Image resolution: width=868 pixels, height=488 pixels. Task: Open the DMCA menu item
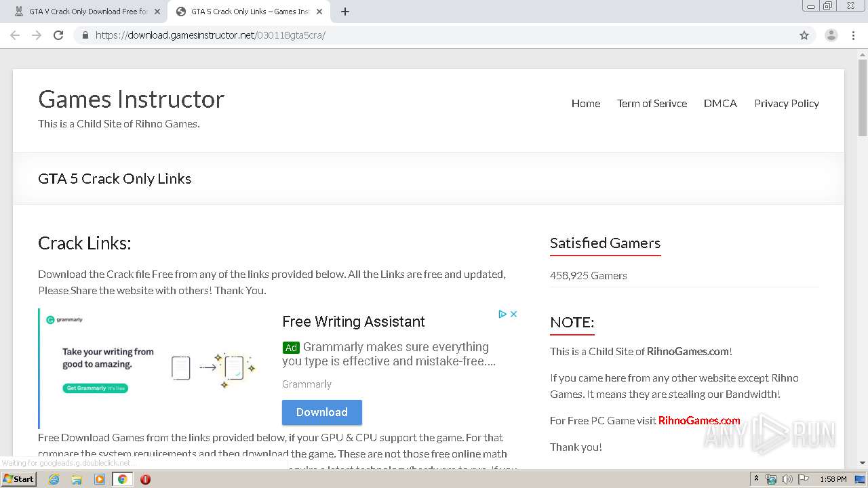tap(720, 103)
